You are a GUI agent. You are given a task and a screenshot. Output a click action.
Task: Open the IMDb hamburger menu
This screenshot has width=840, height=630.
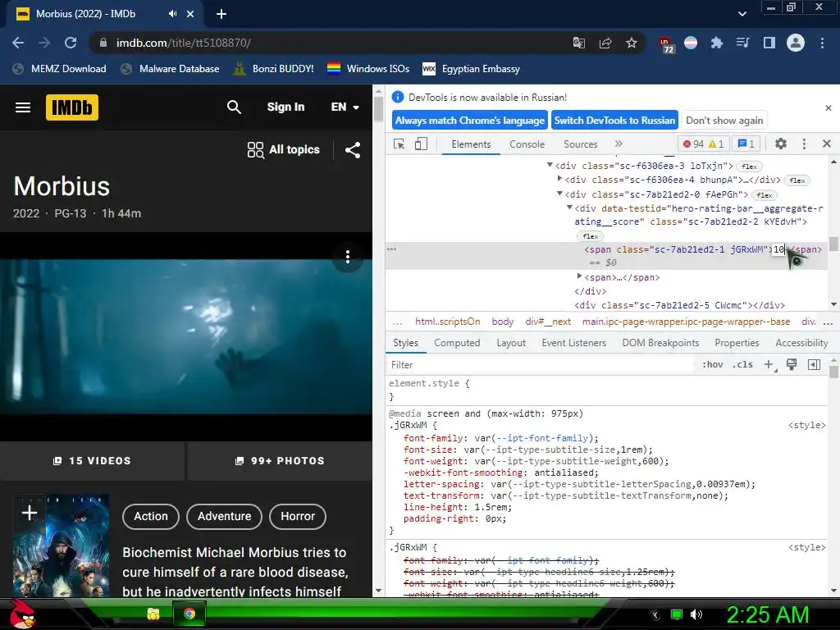23,107
